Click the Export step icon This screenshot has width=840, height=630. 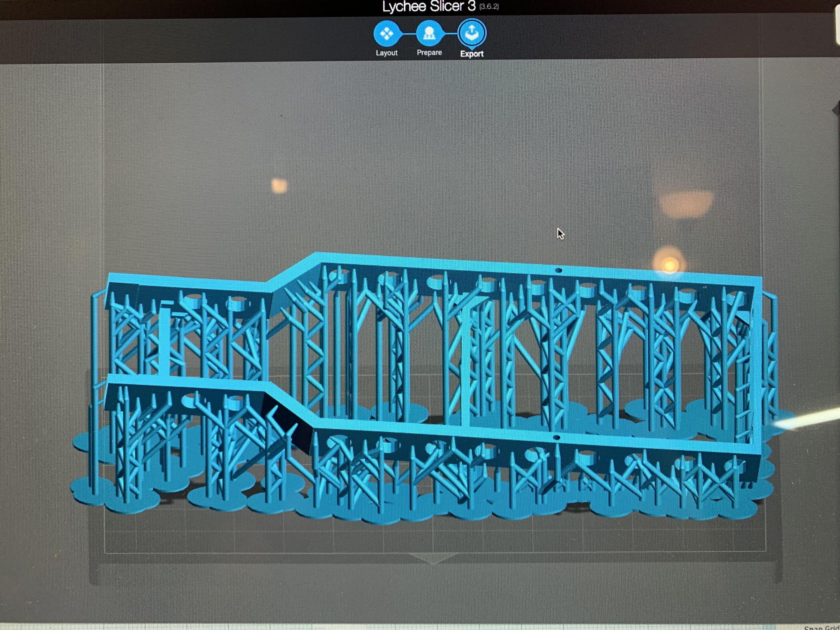tap(472, 34)
